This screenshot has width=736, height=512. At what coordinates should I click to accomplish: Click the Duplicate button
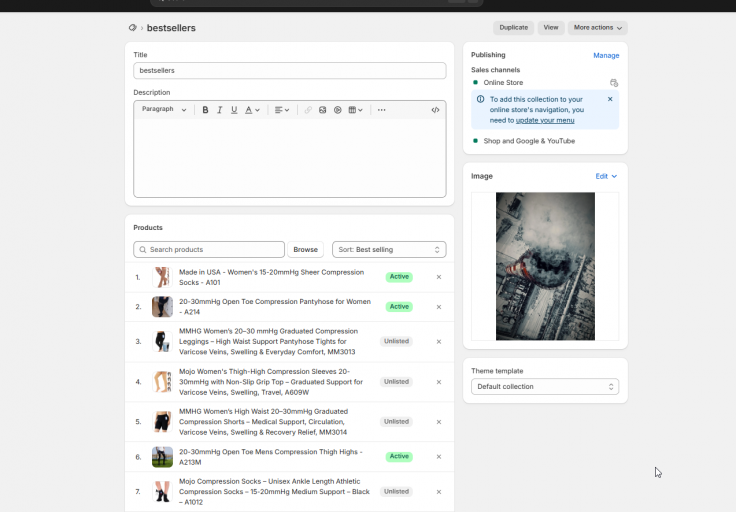pyautogui.click(x=514, y=28)
